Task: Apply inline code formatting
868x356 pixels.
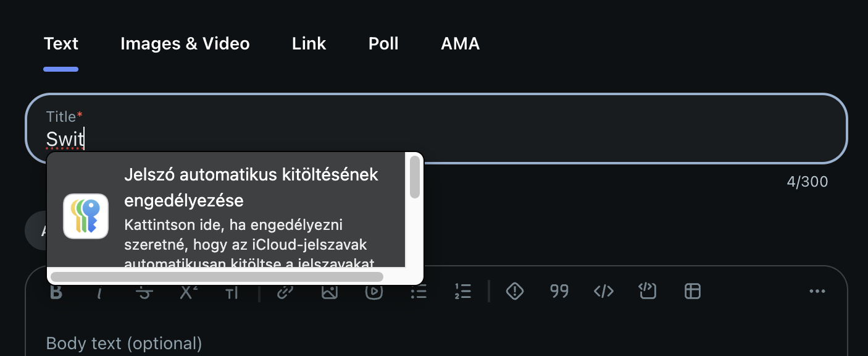Action: (603, 291)
